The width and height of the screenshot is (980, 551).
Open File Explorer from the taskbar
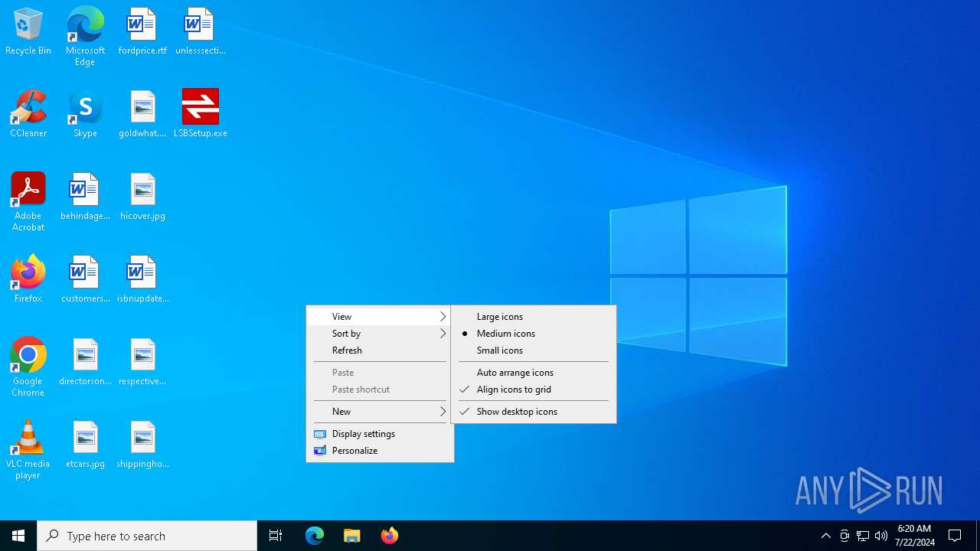[x=352, y=536]
